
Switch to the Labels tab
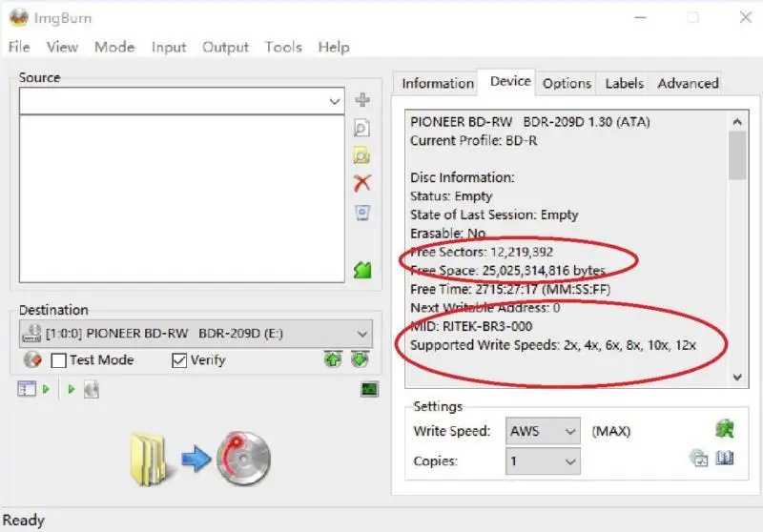pyautogui.click(x=625, y=84)
